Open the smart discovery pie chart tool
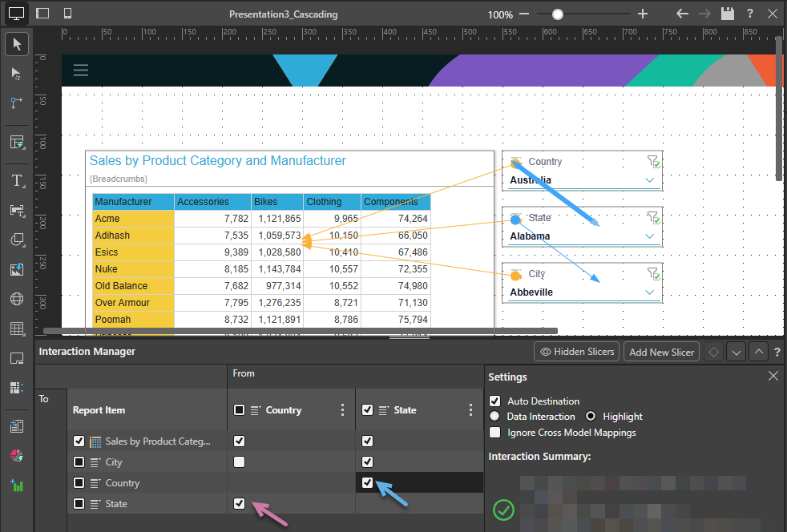The image size is (787, 532). pyautogui.click(x=17, y=456)
